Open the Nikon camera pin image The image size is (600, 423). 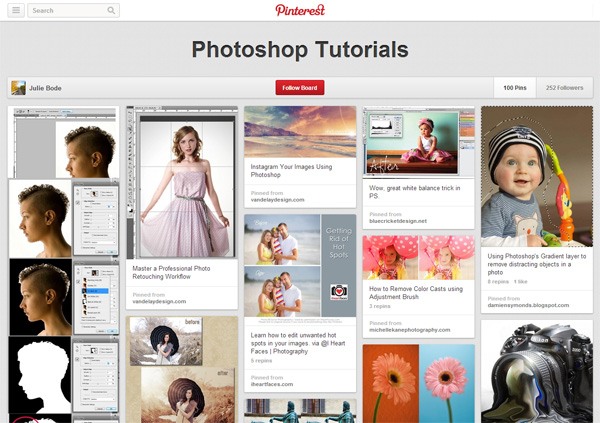pos(537,372)
